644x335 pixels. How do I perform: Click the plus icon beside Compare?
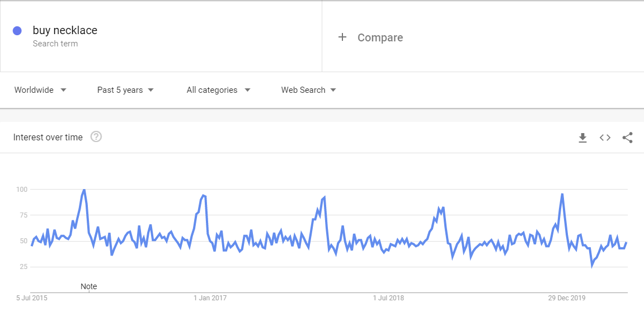[x=342, y=37]
